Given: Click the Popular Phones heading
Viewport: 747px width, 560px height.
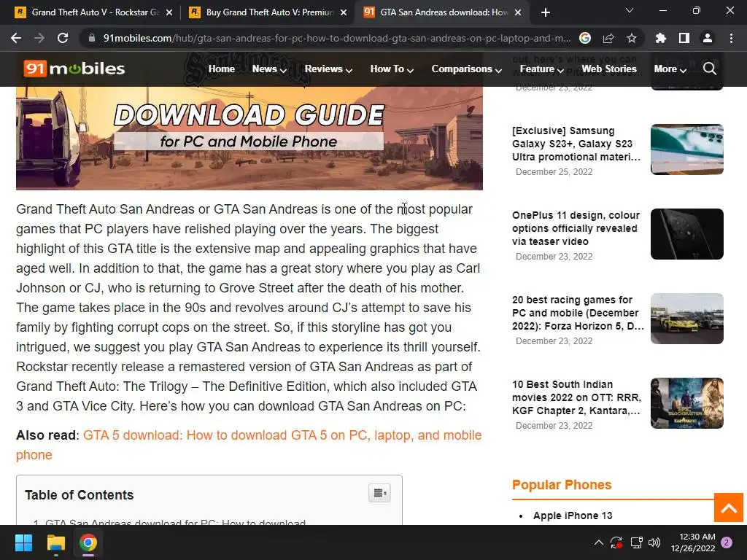Looking at the screenshot, I should point(562,485).
